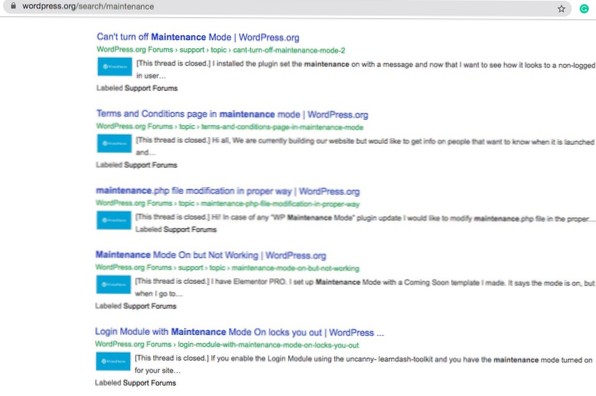Click the lock icon in address bar
The image size is (596, 396).
point(13,6)
